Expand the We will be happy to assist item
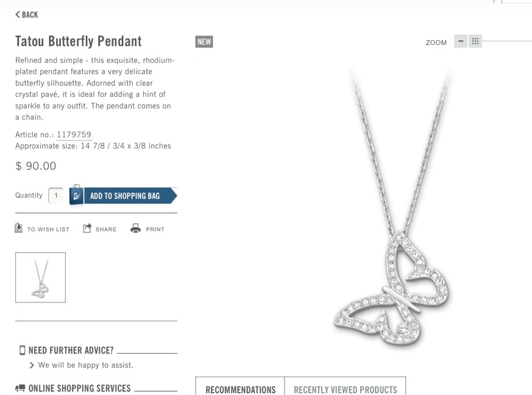The width and height of the screenshot is (532, 395). (x=82, y=365)
